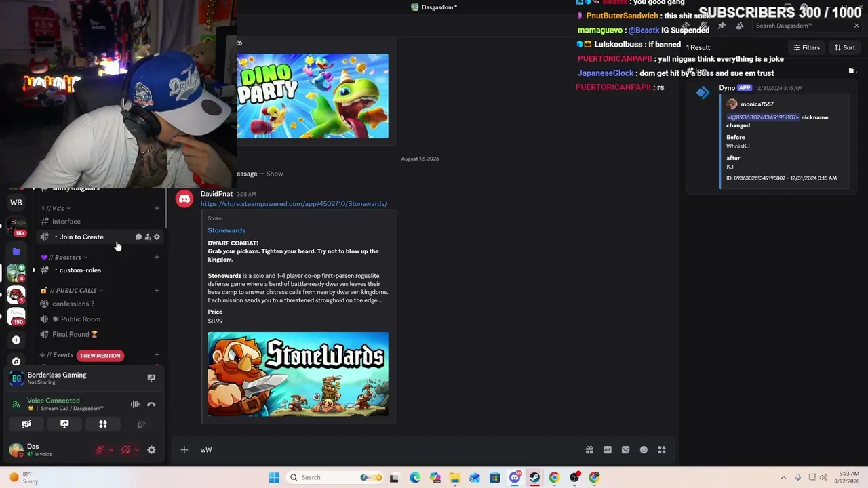Jump to the 1 NEW MENTION badge
The image size is (868, 488).
[x=100, y=355]
